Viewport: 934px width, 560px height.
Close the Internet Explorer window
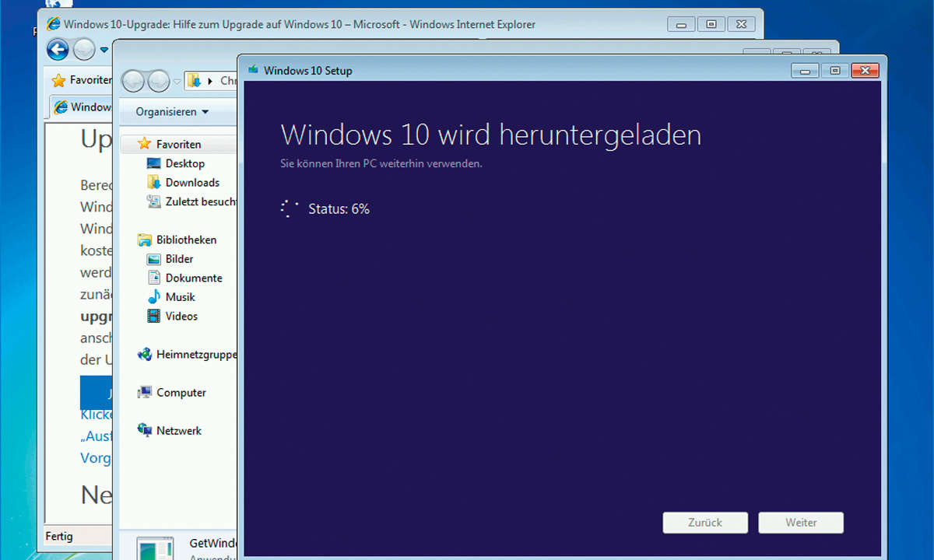coord(740,25)
